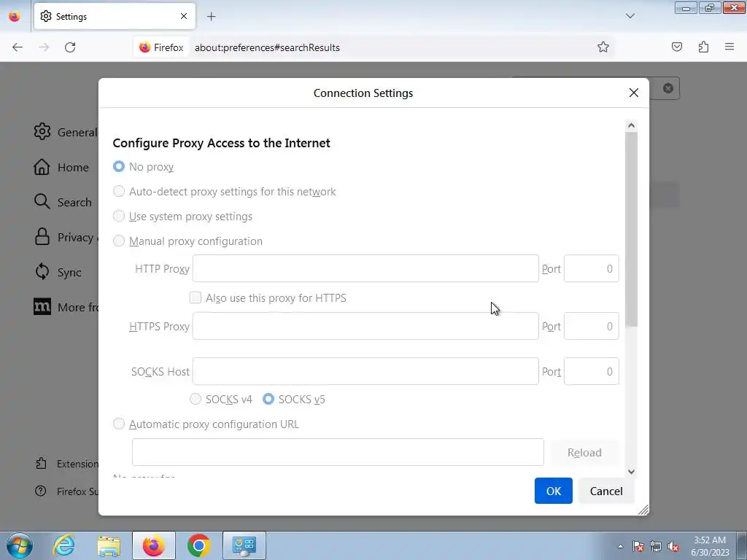Click the Action Center flag icon
This screenshot has width=747, height=560.
638,546
